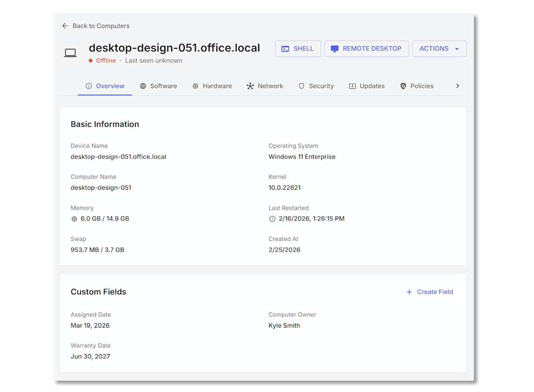This screenshot has height=392, width=534.
Task: Click the plus icon beside Create Field
Action: coord(409,292)
